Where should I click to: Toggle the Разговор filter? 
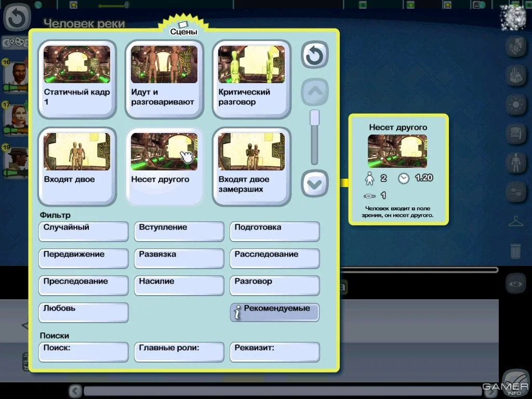(x=274, y=285)
